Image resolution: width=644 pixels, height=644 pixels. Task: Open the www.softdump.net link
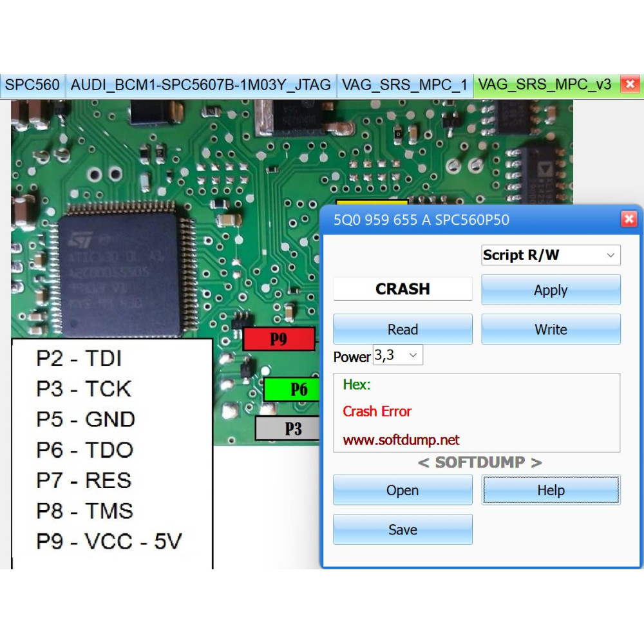tap(401, 440)
